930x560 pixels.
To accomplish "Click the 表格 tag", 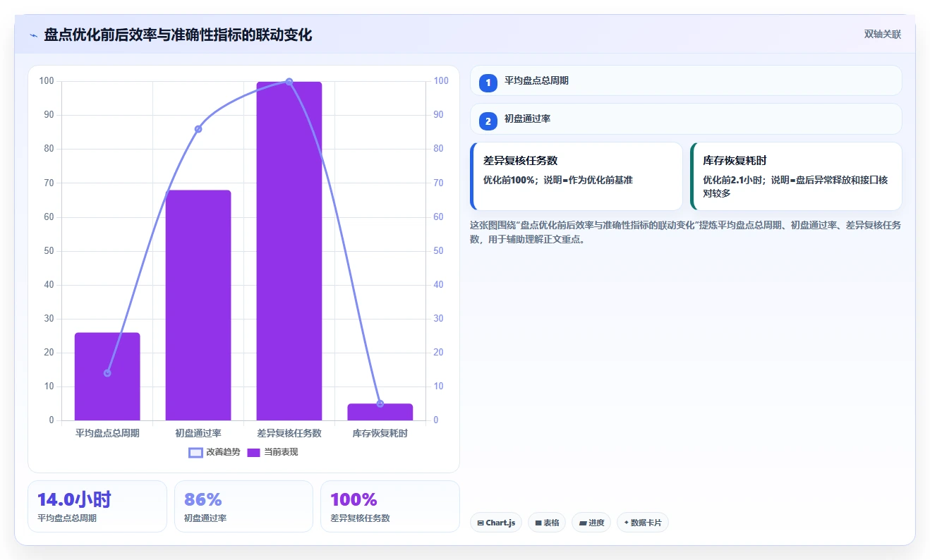I will 547,523.
